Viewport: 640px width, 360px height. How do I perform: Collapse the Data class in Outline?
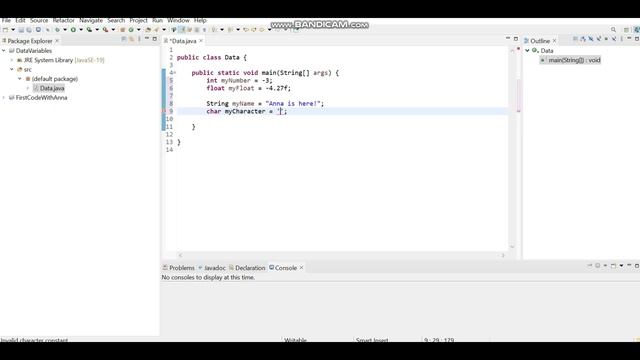527,51
